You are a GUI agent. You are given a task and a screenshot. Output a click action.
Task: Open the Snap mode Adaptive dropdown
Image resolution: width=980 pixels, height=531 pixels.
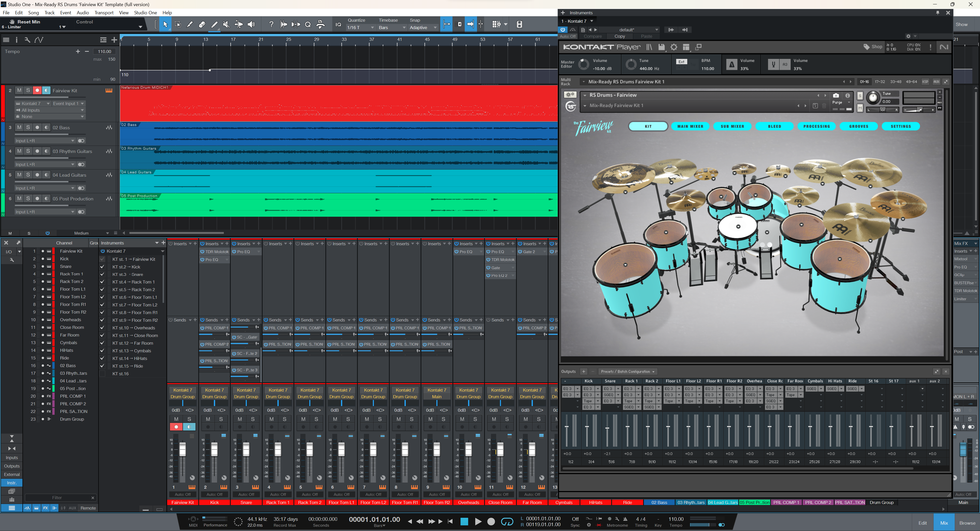click(x=423, y=27)
